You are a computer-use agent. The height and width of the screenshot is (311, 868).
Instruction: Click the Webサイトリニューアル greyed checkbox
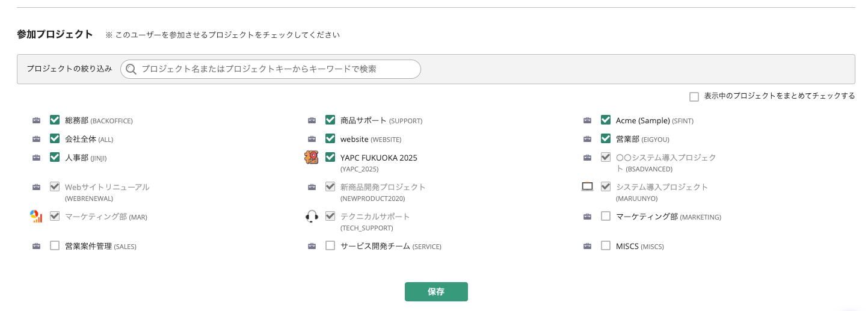pos(55,186)
